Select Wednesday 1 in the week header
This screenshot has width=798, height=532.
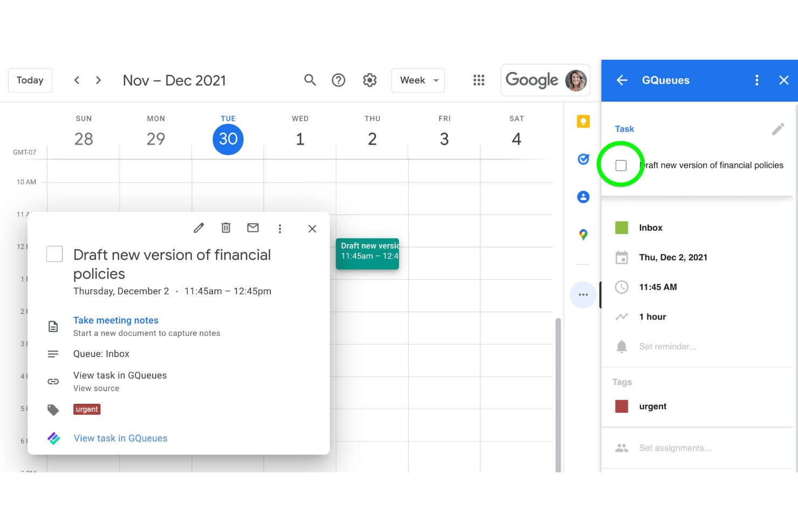tap(300, 139)
